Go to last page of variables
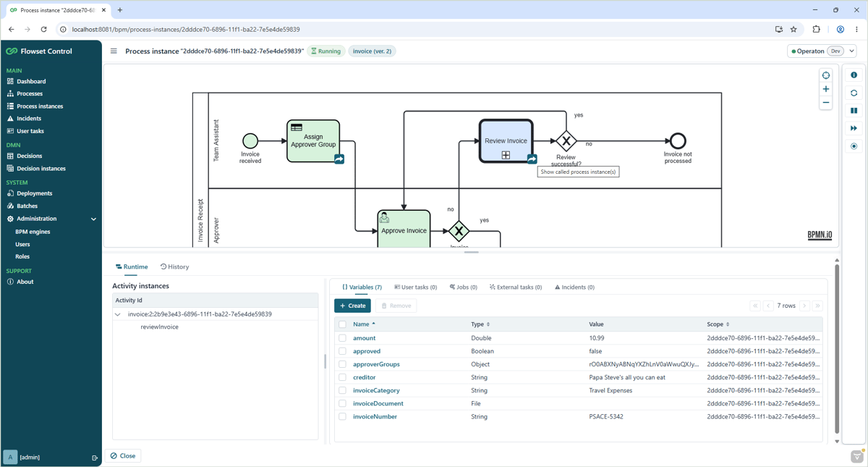This screenshot has width=868, height=467. click(817, 306)
